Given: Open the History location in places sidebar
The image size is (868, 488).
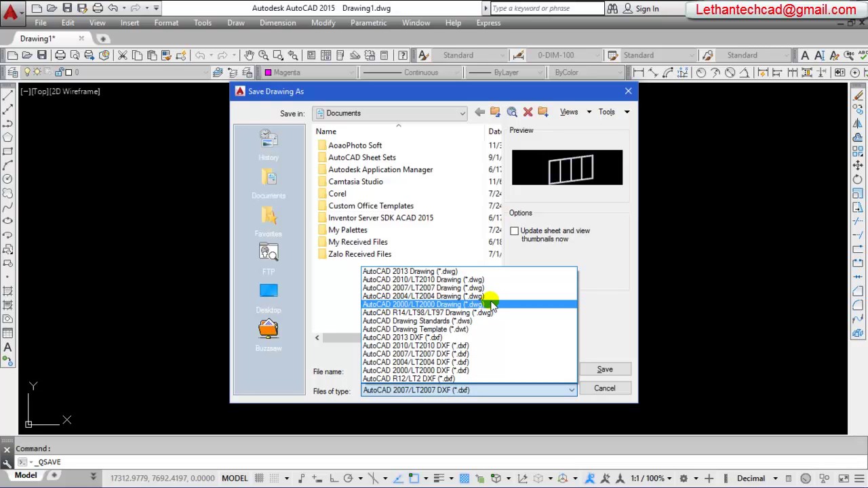Looking at the screenshot, I should (269, 145).
